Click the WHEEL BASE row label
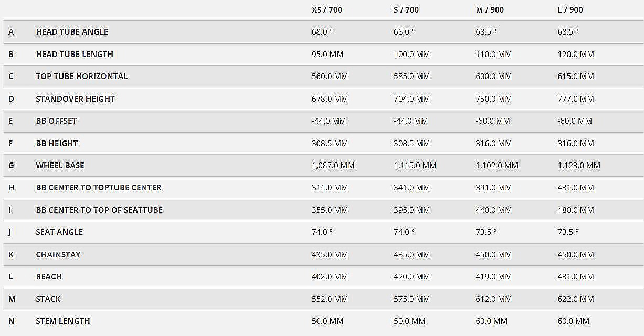Screen dimensions: 644x336 [x=60, y=166]
